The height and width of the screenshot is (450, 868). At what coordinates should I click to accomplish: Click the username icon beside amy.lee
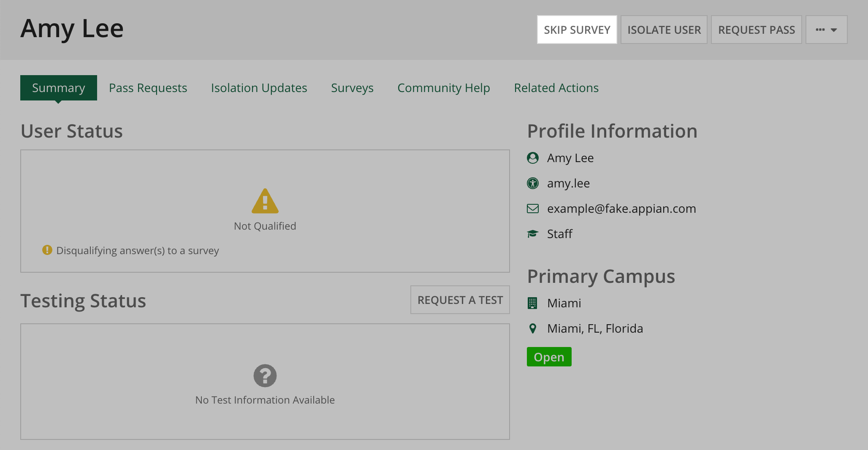(x=533, y=183)
